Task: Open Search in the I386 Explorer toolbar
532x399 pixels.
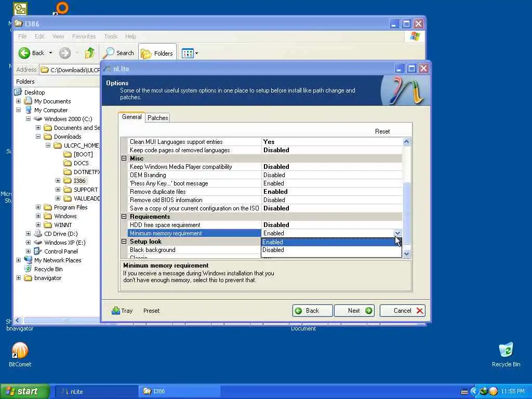Action: click(x=119, y=53)
